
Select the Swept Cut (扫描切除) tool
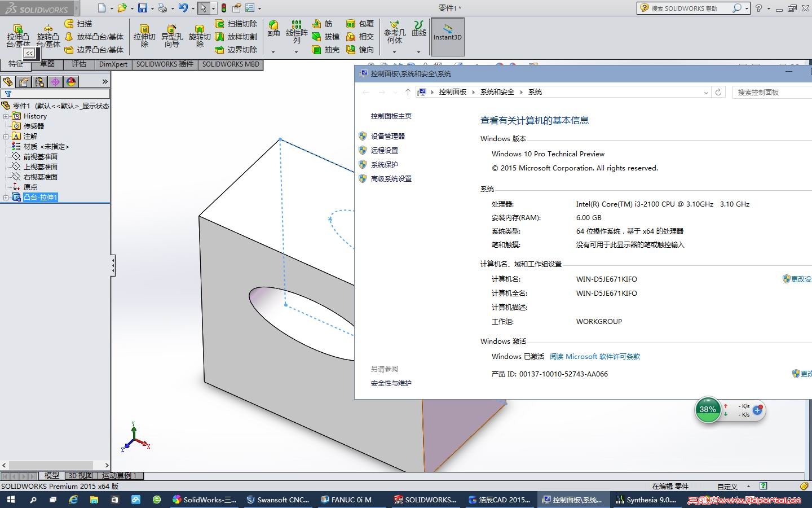click(236, 24)
